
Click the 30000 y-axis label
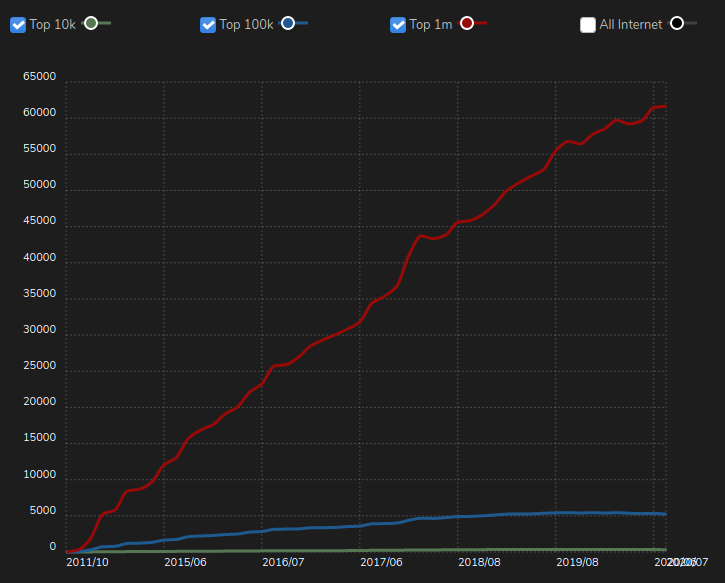[x=40, y=330]
